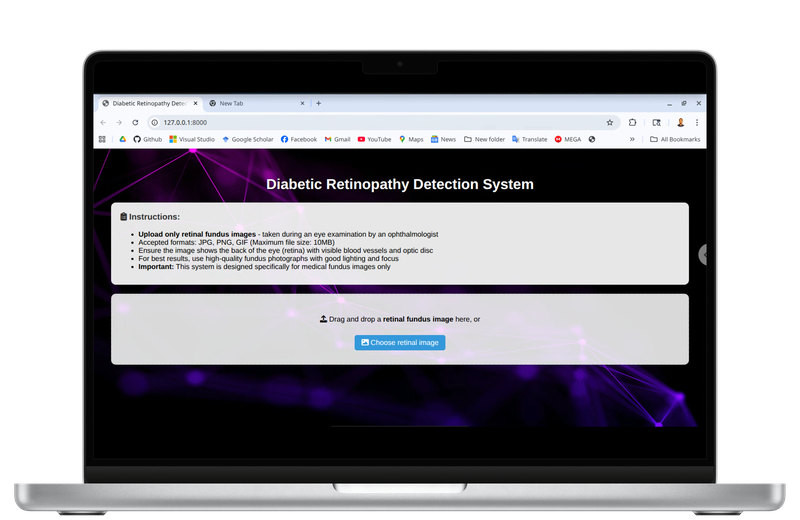The height and width of the screenshot is (520, 800).
Task: Open the Gmail bookmark
Action: tap(337, 139)
